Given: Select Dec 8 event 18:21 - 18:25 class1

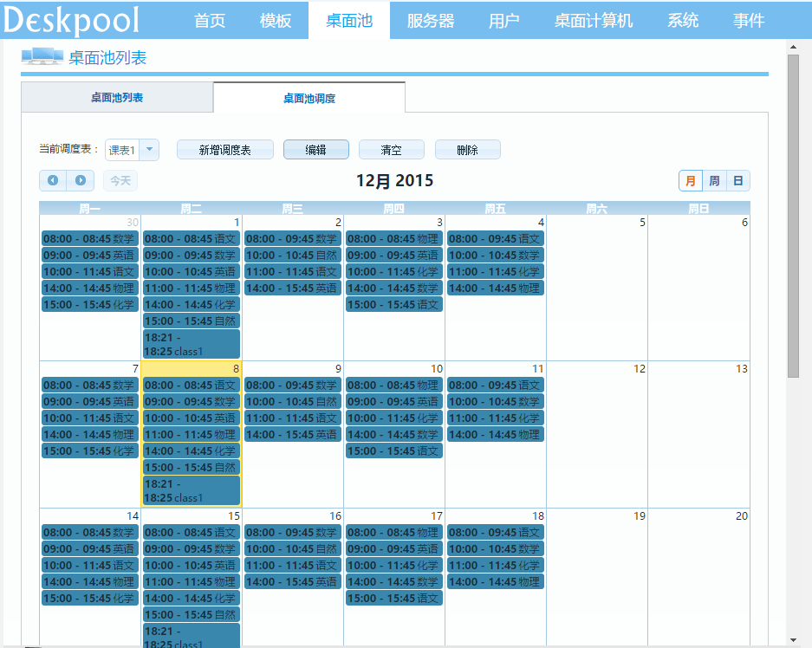Looking at the screenshot, I should coord(192,490).
